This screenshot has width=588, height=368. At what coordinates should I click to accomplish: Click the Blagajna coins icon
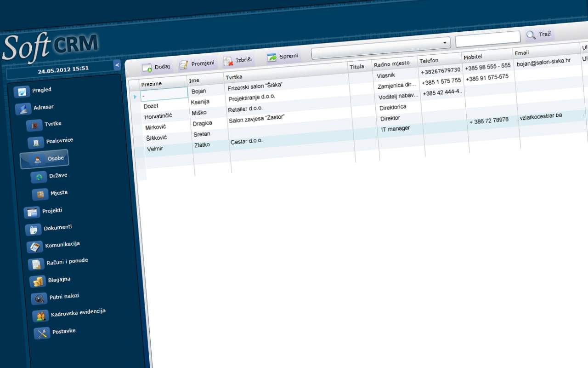point(37,282)
